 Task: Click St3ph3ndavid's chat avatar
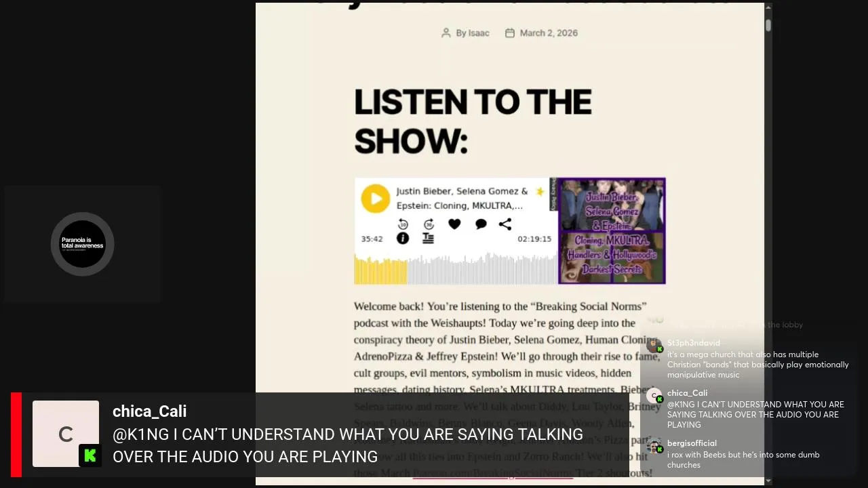tap(654, 346)
